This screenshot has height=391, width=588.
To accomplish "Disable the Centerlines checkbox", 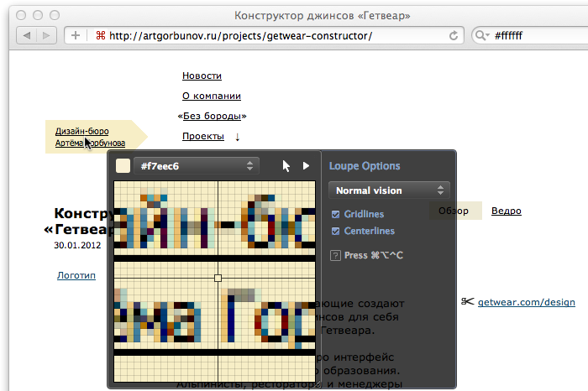I will (336, 231).
